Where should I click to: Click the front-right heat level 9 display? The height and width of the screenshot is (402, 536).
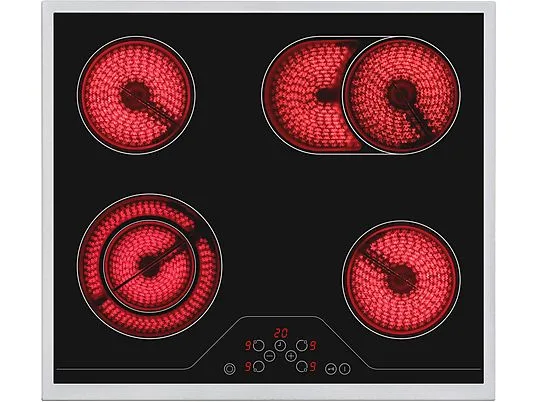pyautogui.click(x=312, y=367)
